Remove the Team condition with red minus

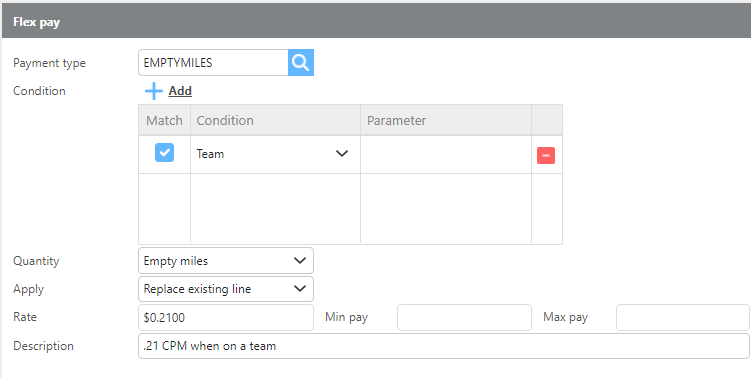click(x=546, y=155)
